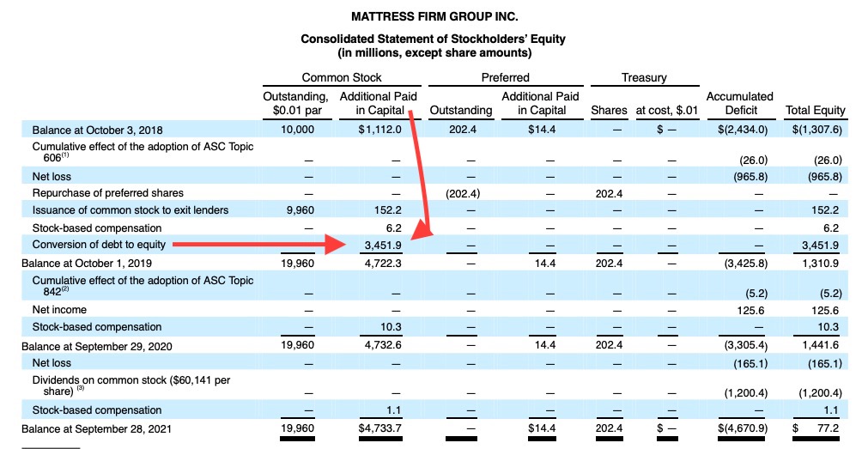Click the 'Conversion of debt to equity' row label
The width and height of the screenshot is (868, 449).
coord(99,244)
